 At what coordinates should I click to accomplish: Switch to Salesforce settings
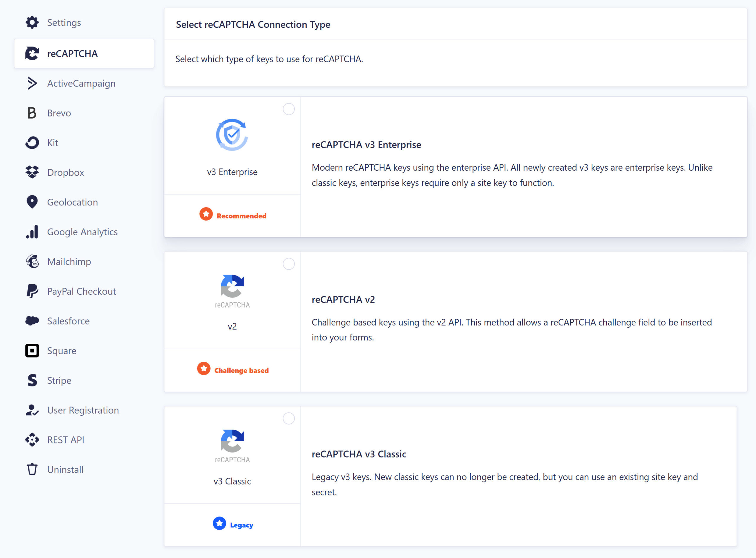coord(84,321)
